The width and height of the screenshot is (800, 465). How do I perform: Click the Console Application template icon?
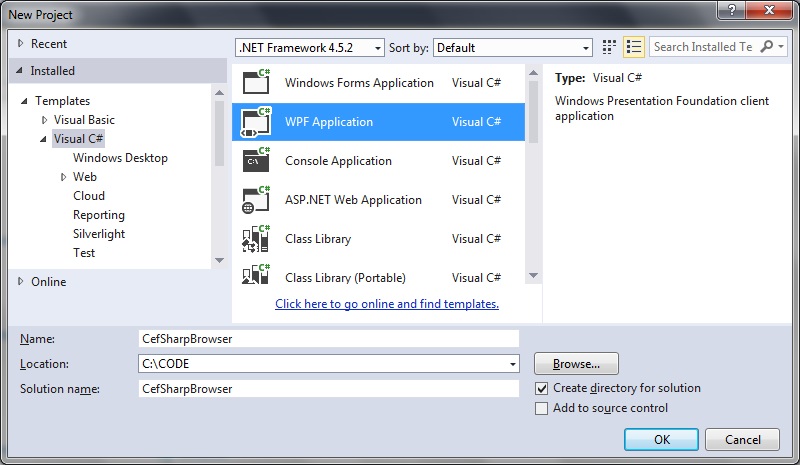coord(256,160)
